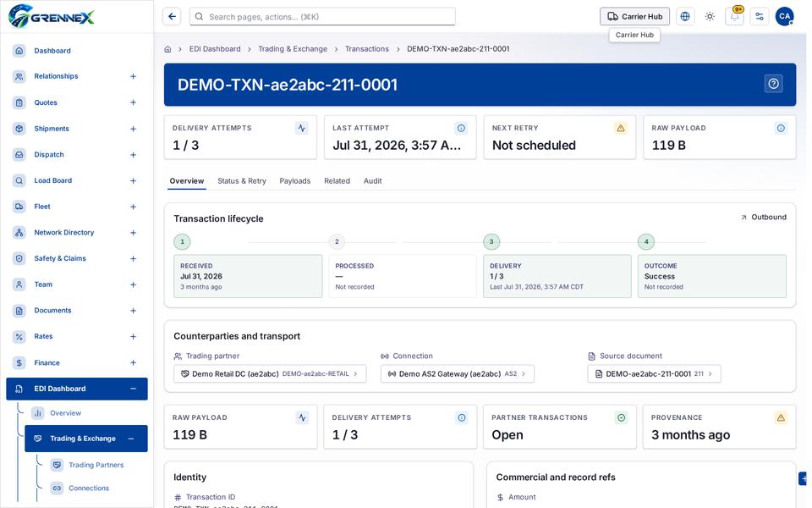This screenshot has height=508, width=812.
Task: Select Trading Partners in sidebar
Action: [x=96, y=465]
